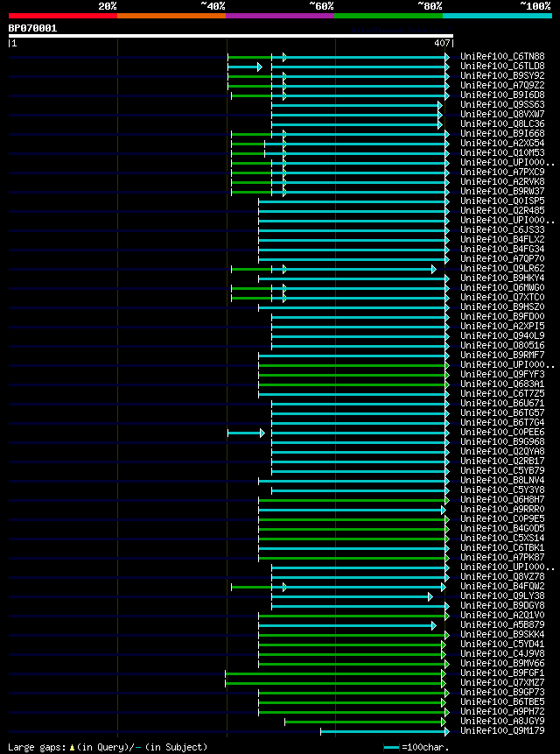
Task: Select the UniRef100_A2XPI5 label
Action: coord(502,326)
